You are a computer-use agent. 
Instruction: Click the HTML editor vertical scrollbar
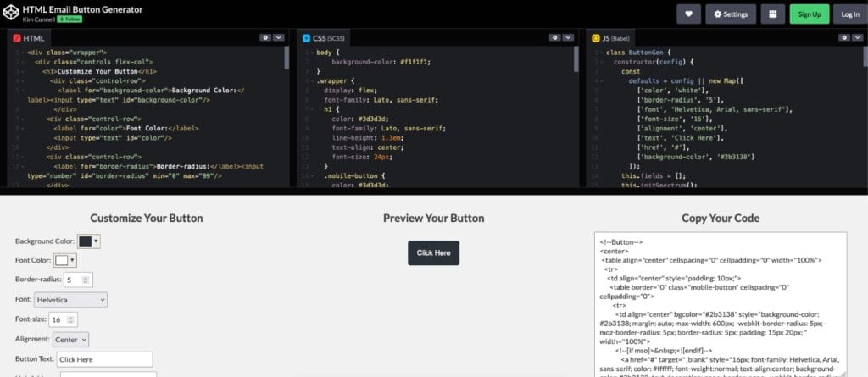[287, 58]
